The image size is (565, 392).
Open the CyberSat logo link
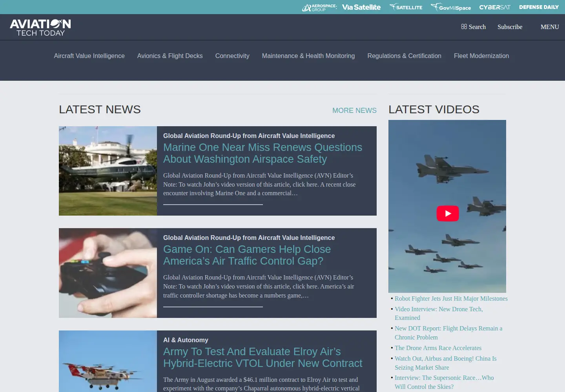click(495, 7)
